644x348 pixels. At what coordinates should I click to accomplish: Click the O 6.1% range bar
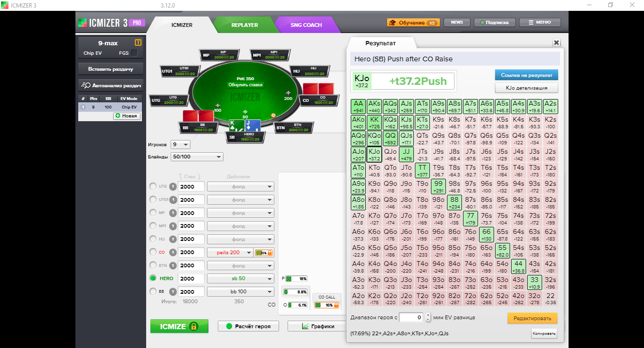298,305
